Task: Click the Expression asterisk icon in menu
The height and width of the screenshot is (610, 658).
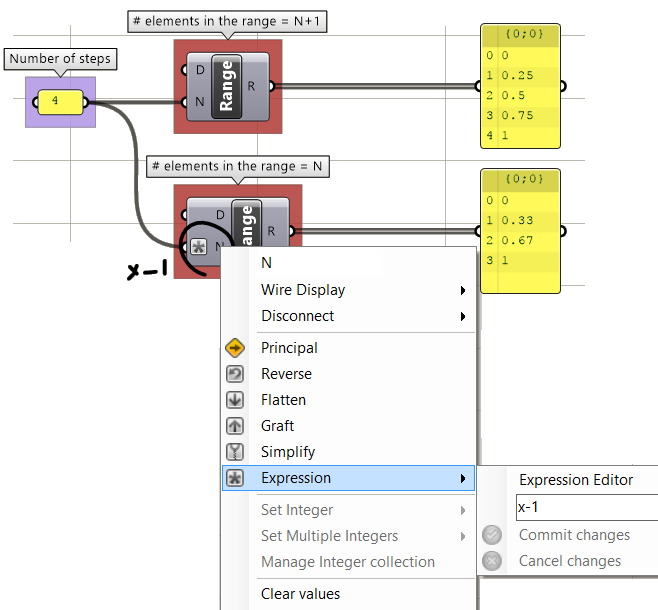Action: pos(236,478)
